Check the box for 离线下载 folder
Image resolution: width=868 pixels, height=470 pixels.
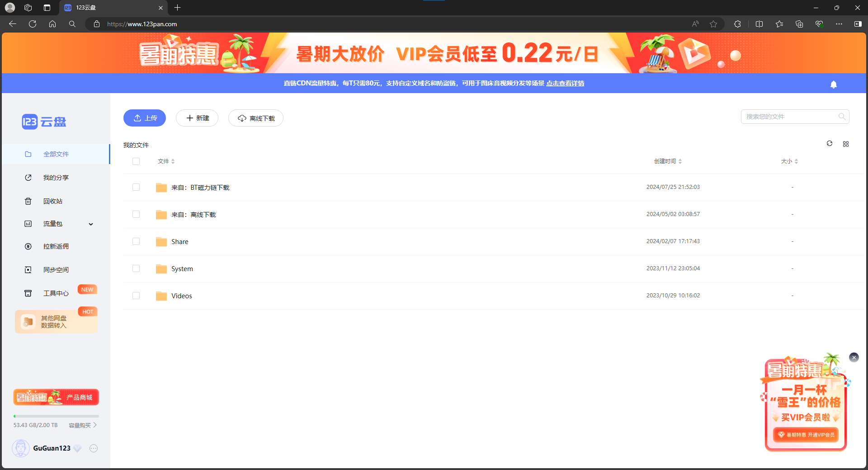click(x=136, y=214)
